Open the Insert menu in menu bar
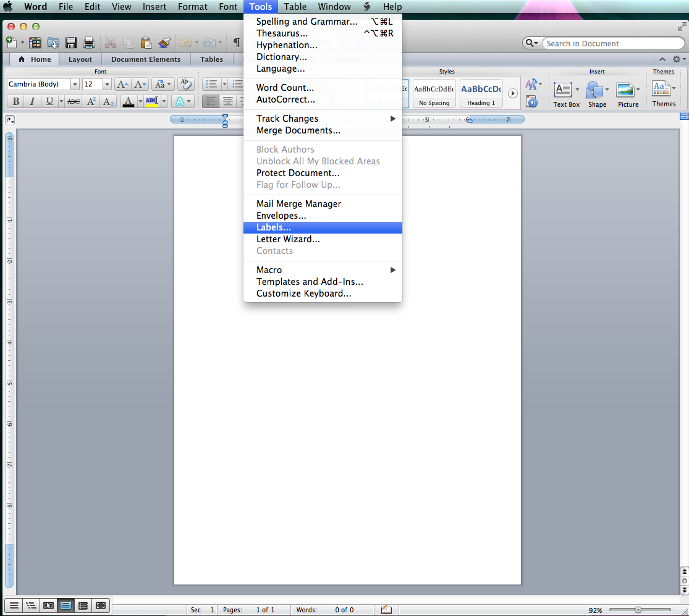The width and height of the screenshot is (689, 616). coord(154,7)
